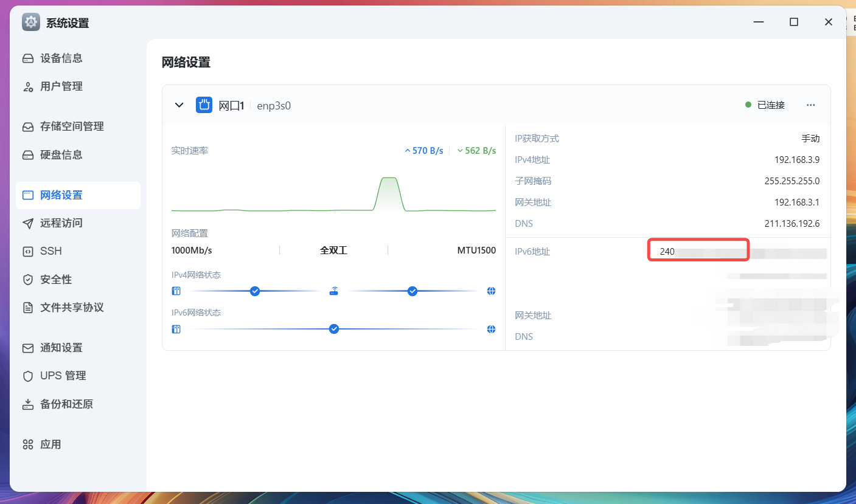
Task: Click the blue ethernet port icon
Action: click(204, 105)
